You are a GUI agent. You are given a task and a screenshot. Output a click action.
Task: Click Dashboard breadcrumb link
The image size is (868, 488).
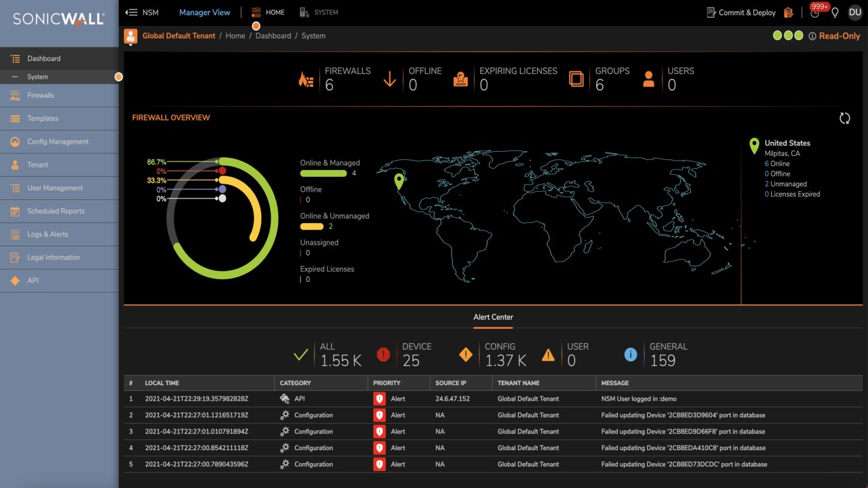pos(273,36)
